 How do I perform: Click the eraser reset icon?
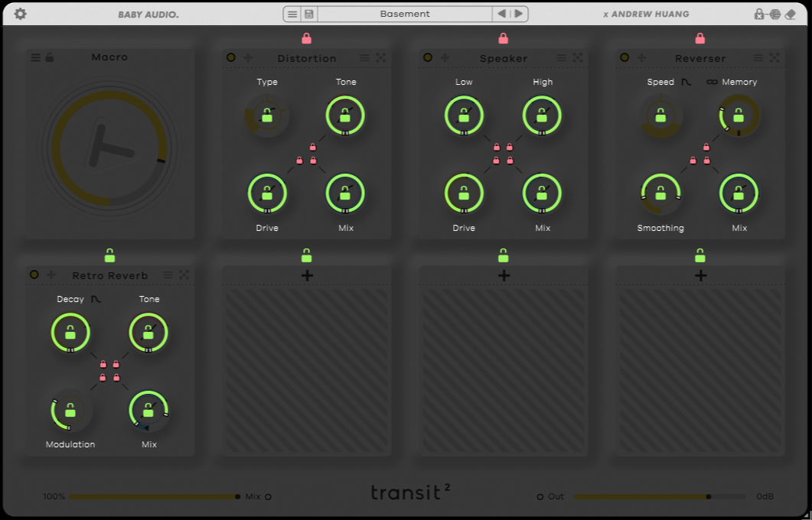tap(791, 14)
